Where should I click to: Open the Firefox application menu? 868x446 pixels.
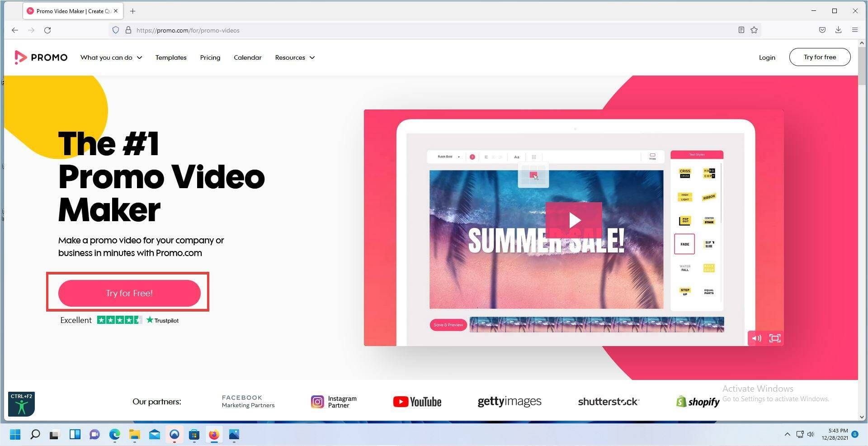click(x=855, y=30)
